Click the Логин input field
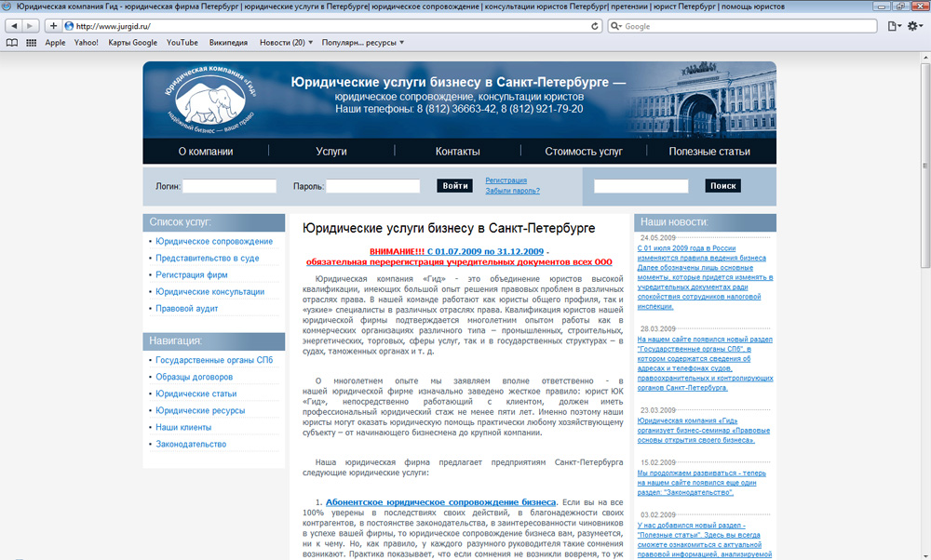This screenshot has height=560, width=931. pyautogui.click(x=229, y=186)
